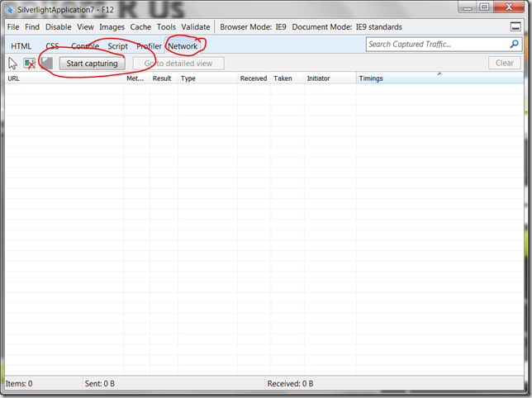This screenshot has height=398, width=532.
Task: Click Go to detailed view button
Action: 178,64
